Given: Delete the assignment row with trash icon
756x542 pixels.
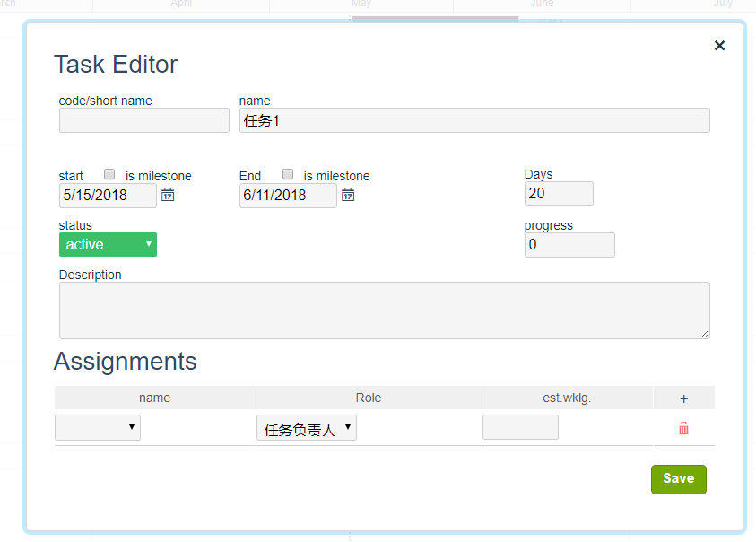Looking at the screenshot, I should (683, 428).
